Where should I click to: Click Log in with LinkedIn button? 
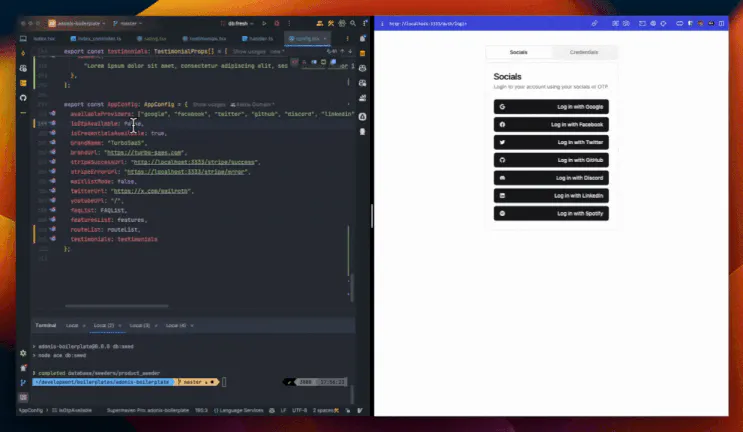pyautogui.click(x=551, y=196)
